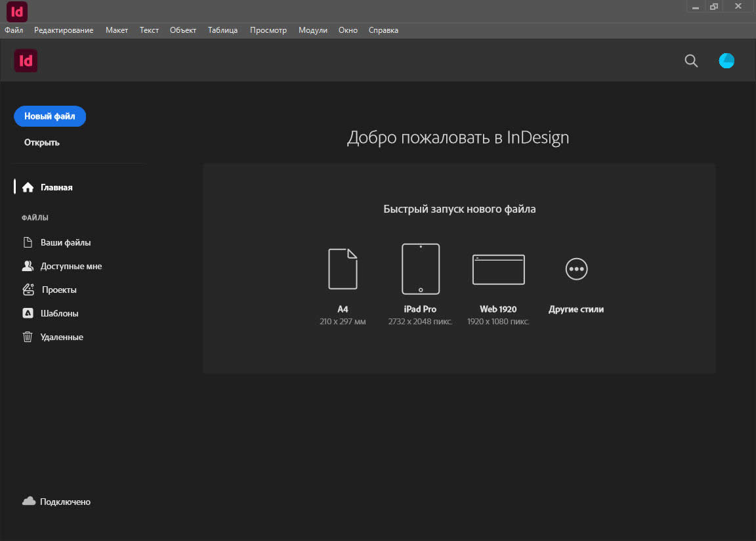The image size is (756, 541).
Task: Select the A4 document preset icon
Action: click(343, 269)
